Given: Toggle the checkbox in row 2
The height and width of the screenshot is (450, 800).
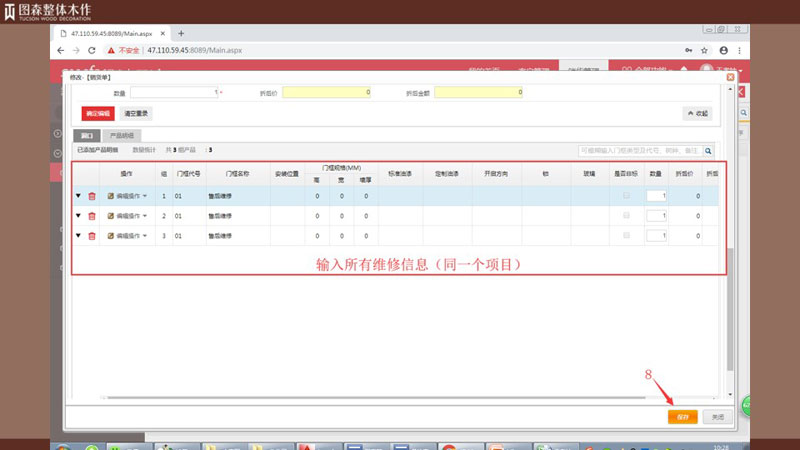Looking at the screenshot, I should (x=627, y=216).
